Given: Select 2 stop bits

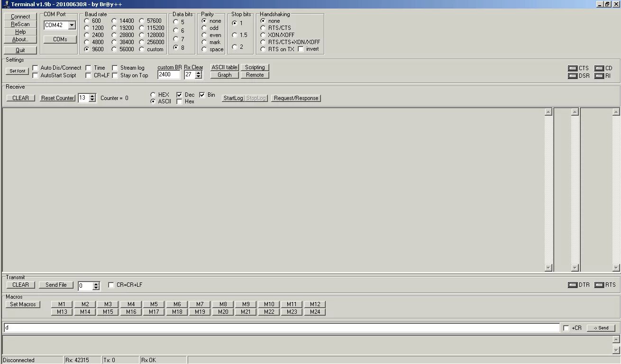Looking at the screenshot, I should (x=235, y=46).
